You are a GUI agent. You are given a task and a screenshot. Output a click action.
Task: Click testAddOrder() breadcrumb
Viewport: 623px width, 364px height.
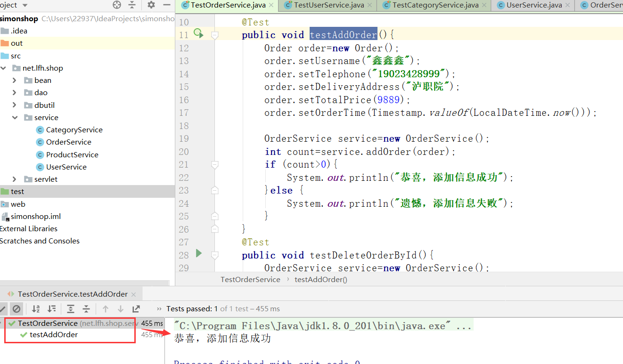click(320, 279)
